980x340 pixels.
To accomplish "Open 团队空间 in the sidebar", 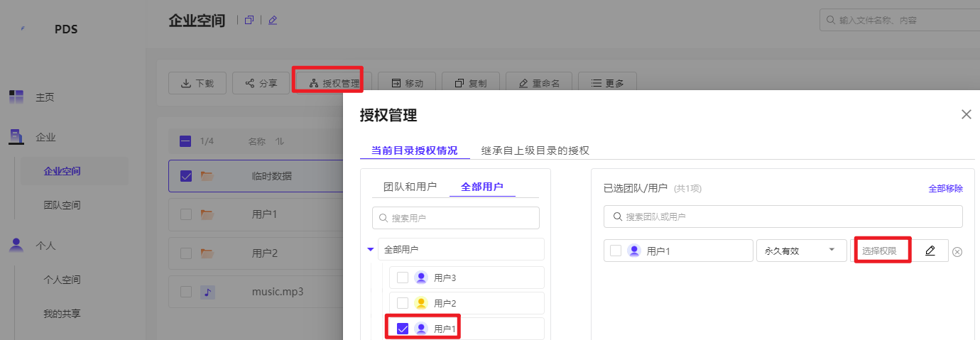I will (62, 205).
